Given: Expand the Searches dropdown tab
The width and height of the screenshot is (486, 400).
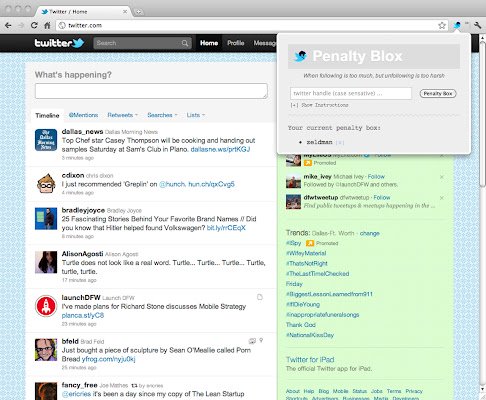Looking at the screenshot, I should [x=162, y=115].
